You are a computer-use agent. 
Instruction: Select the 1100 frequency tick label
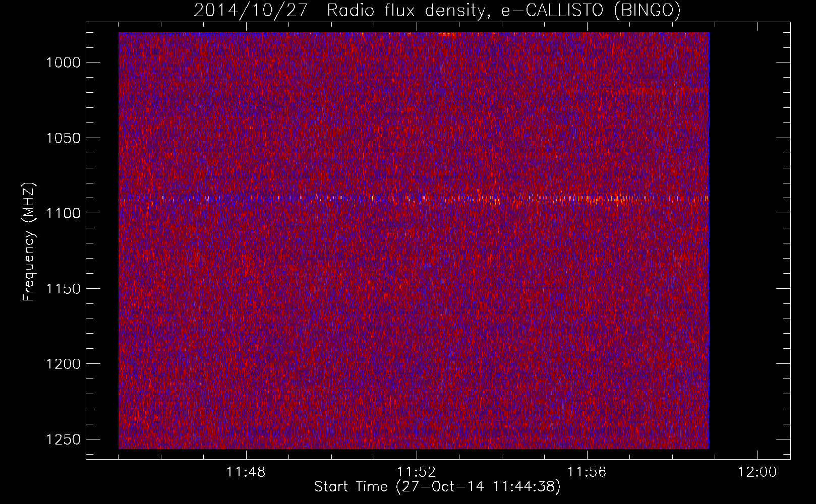pos(63,213)
